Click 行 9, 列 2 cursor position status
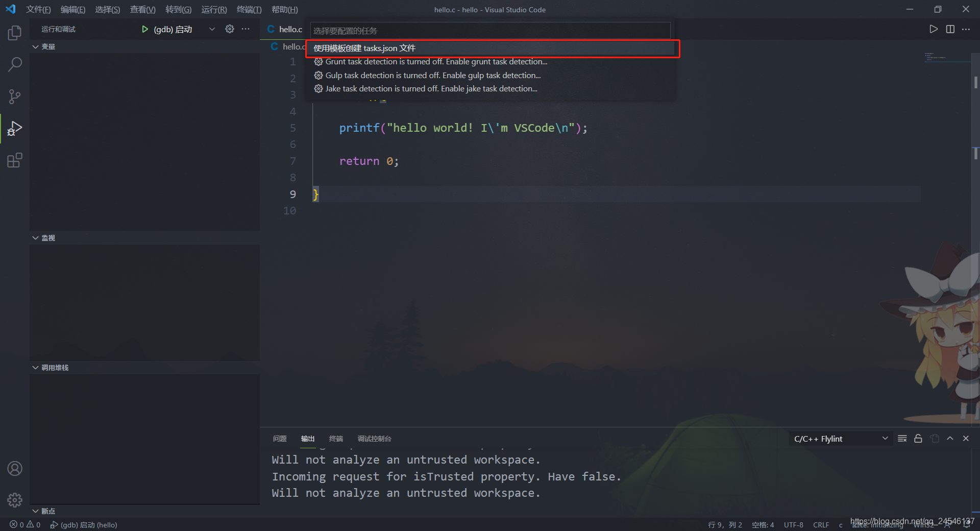The width and height of the screenshot is (980, 531). [x=725, y=524]
